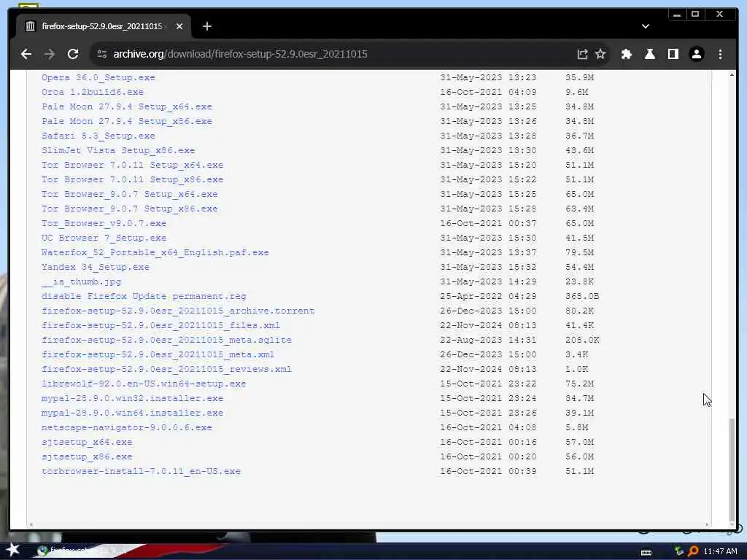Open the Chrome three-dot menu
This screenshot has height=560, width=747.
point(720,54)
